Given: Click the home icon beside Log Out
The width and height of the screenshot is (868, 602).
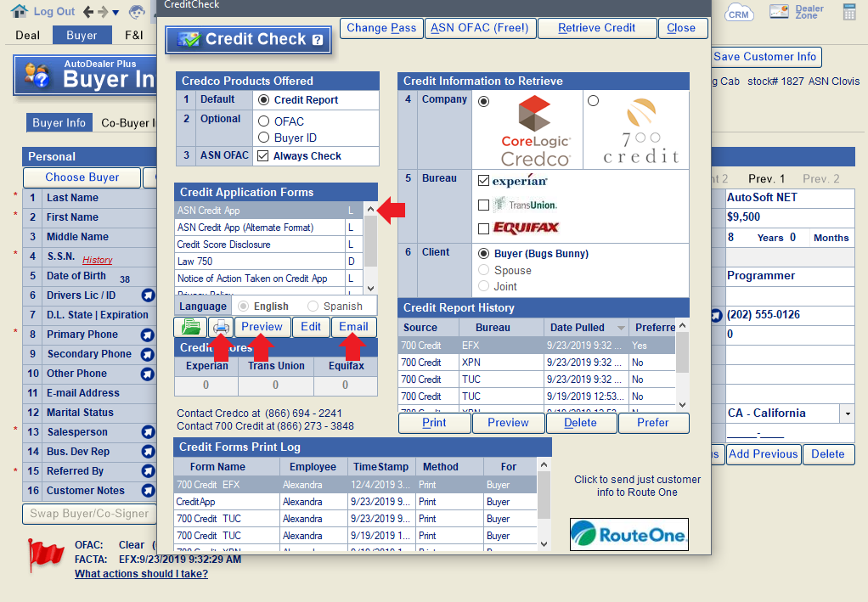Looking at the screenshot, I should point(20,10).
